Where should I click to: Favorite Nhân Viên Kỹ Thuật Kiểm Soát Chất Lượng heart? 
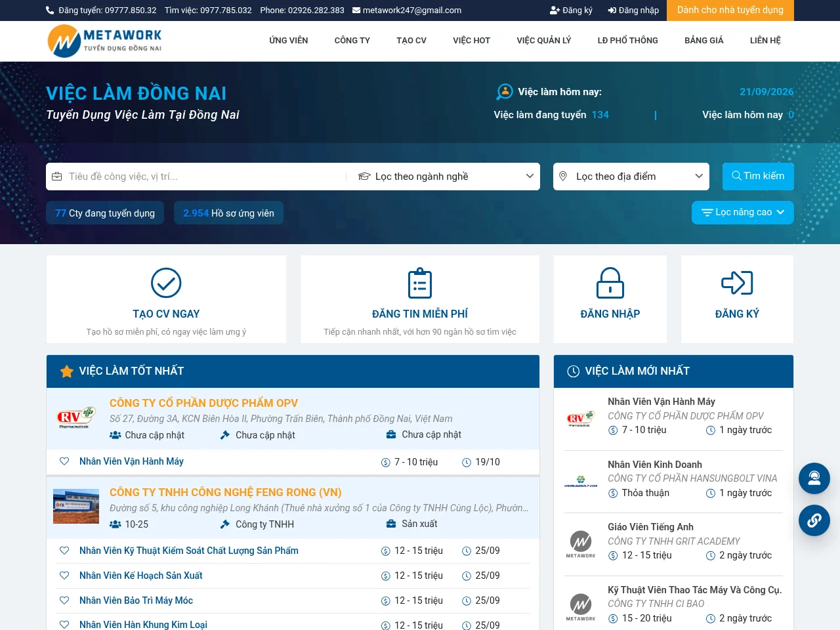point(64,551)
